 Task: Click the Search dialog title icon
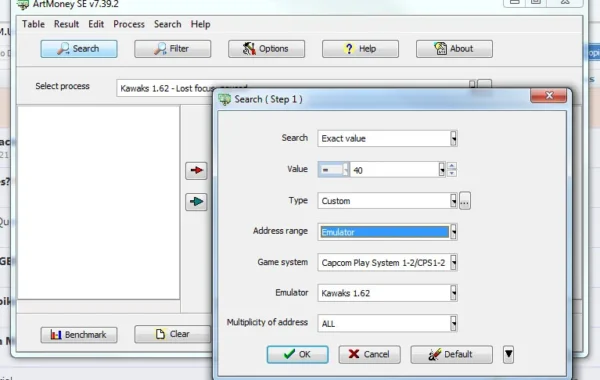225,99
